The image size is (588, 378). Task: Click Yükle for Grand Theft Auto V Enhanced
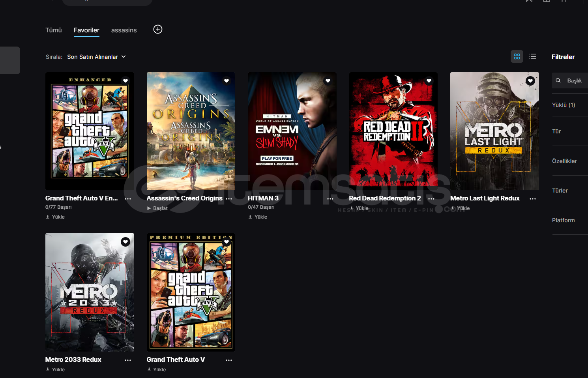pyautogui.click(x=55, y=217)
